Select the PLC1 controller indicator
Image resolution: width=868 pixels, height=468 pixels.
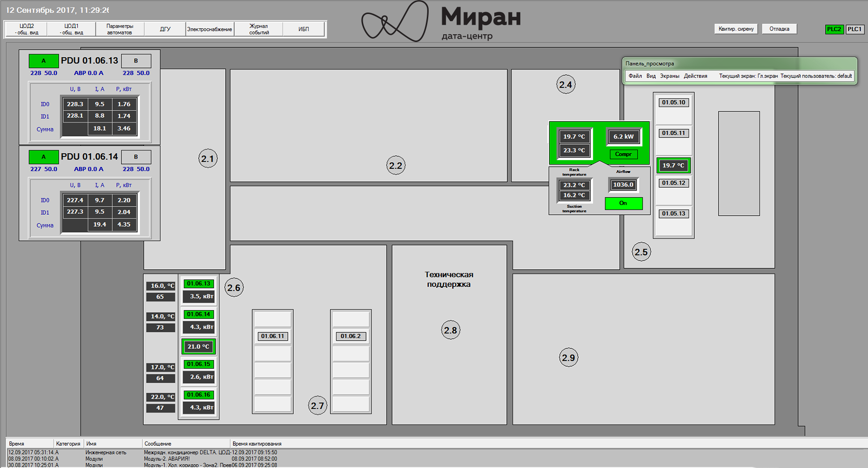pyautogui.click(x=854, y=29)
